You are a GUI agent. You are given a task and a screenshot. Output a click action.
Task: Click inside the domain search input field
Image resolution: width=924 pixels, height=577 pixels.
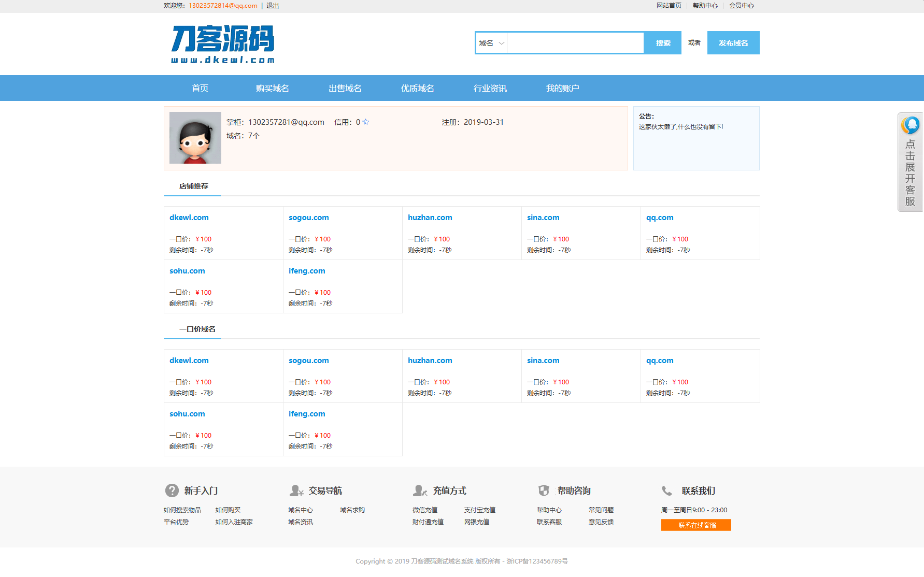pyautogui.click(x=575, y=43)
